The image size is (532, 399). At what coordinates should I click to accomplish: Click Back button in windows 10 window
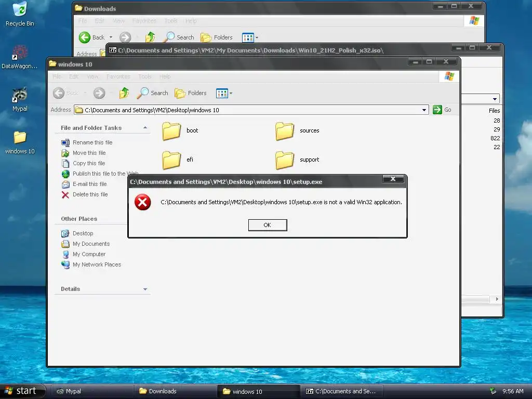point(66,93)
